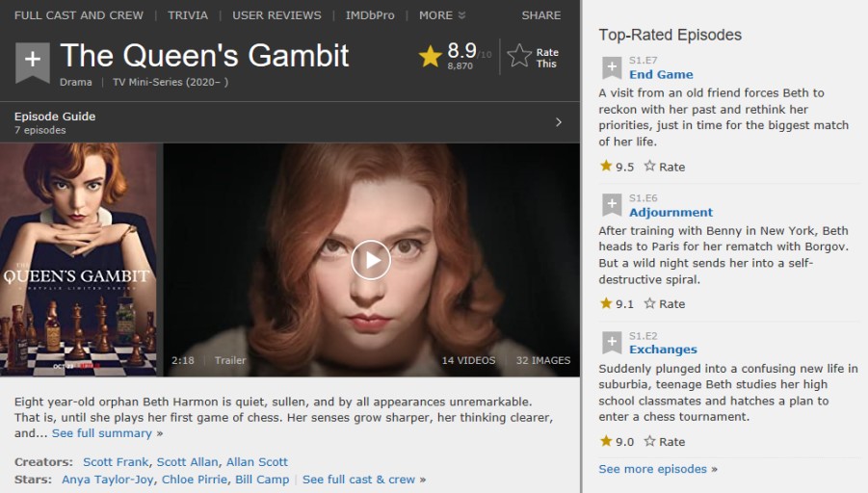
Task: Rate the Adjournment episode
Action: [x=665, y=303]
